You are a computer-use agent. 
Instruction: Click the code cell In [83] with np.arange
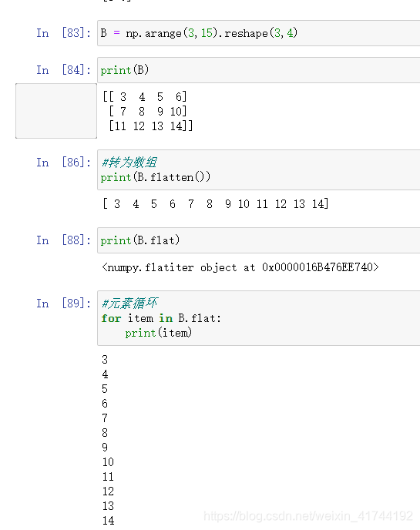tap(259, 33)
